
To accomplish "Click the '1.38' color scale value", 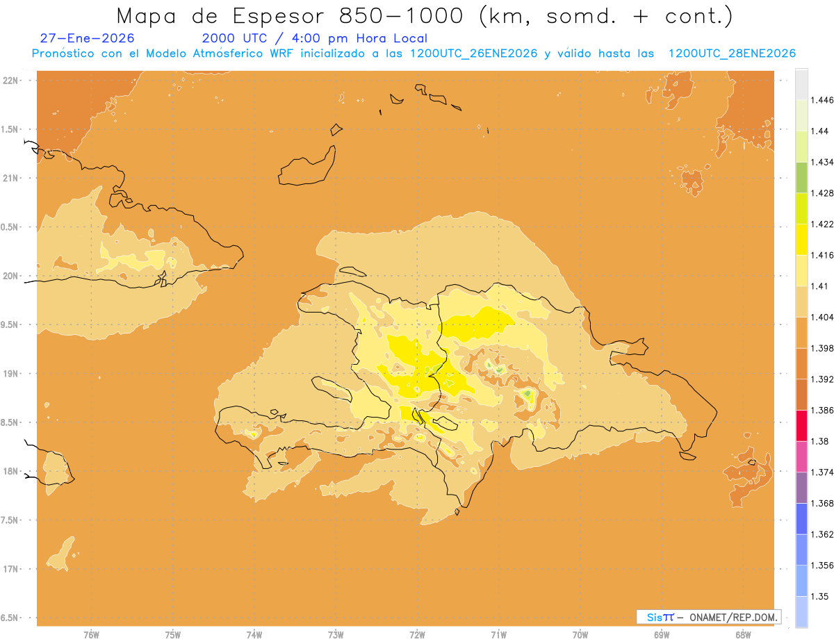I will click(x=821, y=441).
